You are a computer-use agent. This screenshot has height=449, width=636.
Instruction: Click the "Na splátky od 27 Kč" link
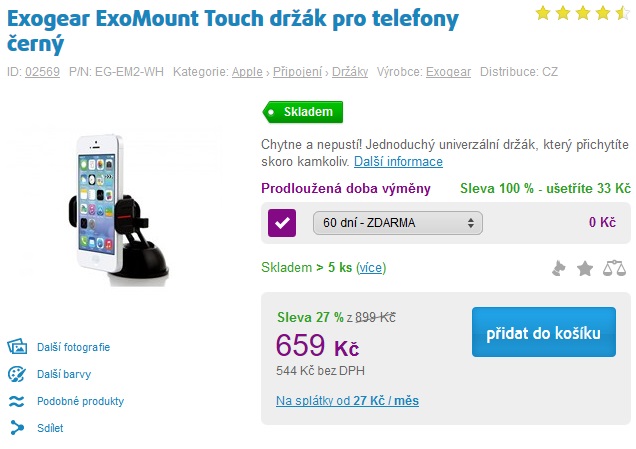[347, 401]
